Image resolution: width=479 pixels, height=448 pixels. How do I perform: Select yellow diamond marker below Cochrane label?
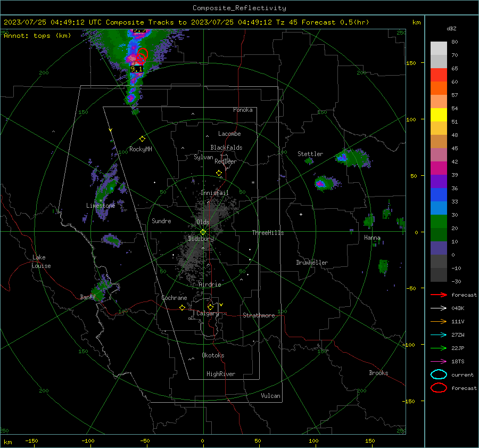click(x=182, y=307)
